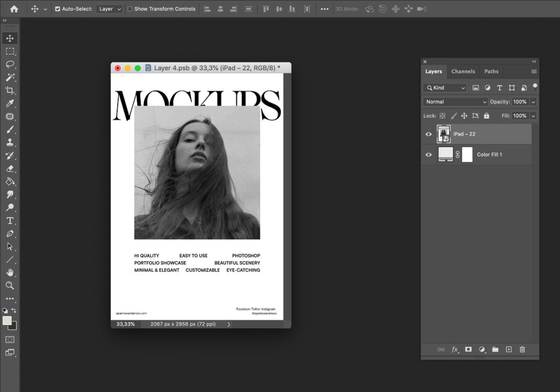The height and width of the screenshot is (392, 560).
Task: Open more align options ellipsis
Action: pos(324,9)
